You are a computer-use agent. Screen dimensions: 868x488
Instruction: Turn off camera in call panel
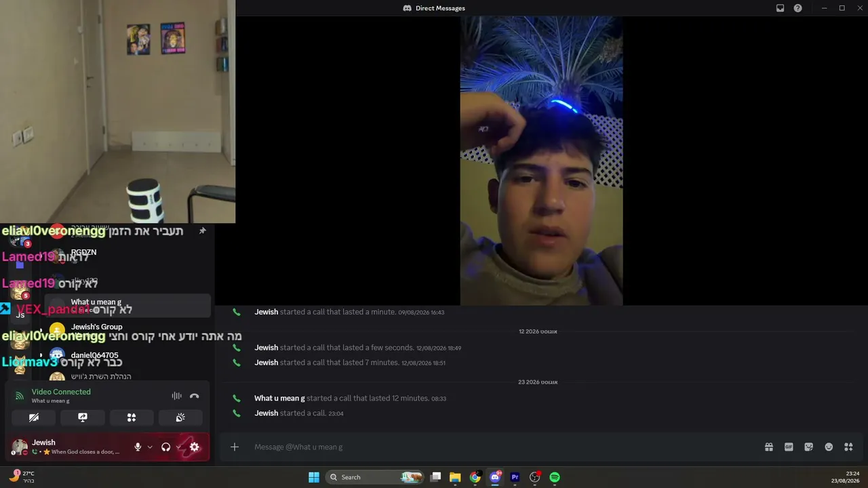coord(34,418)
